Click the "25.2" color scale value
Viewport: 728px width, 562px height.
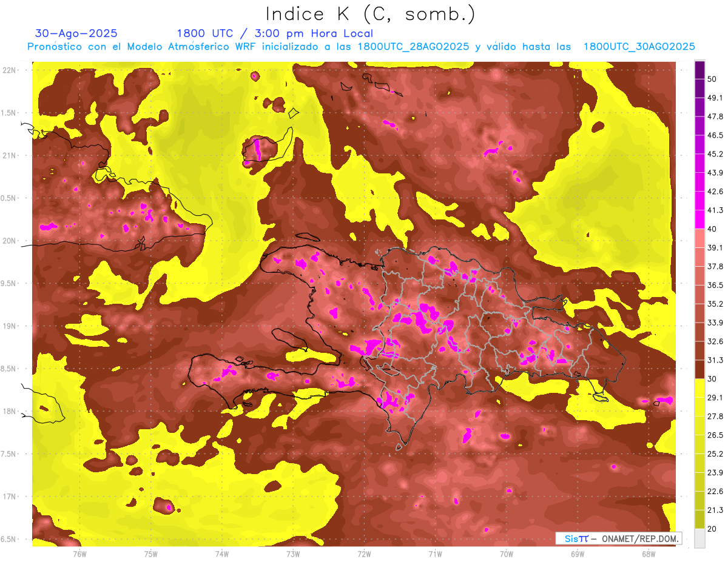(715, 453)
